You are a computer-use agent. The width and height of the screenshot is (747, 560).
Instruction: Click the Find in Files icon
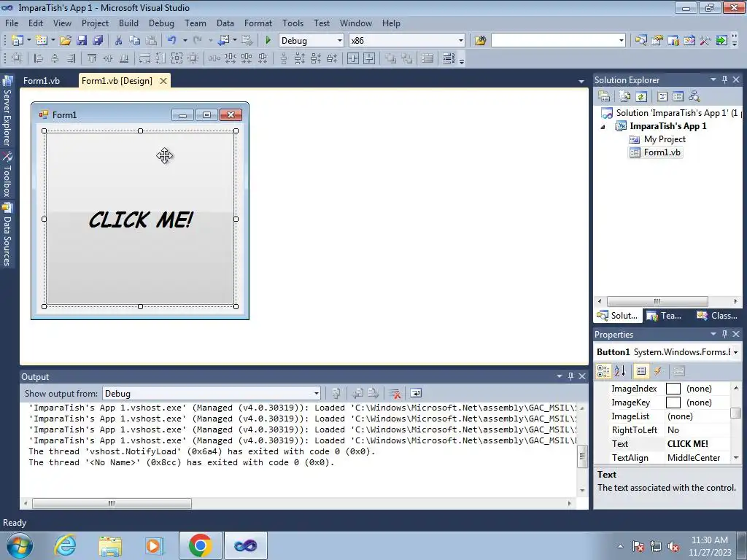click(x=480, y=41)
